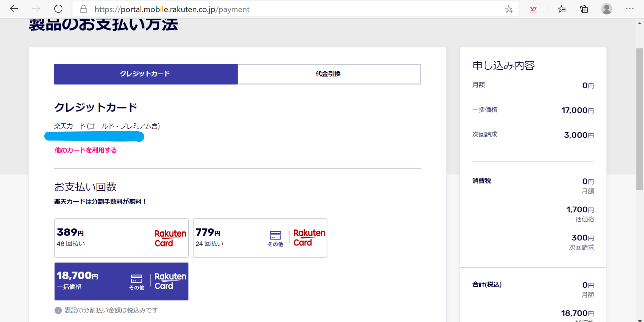Click the vertical scrollbar thumb
The width and height of the screenshot is (644, 322).
[x=640, y=119]
